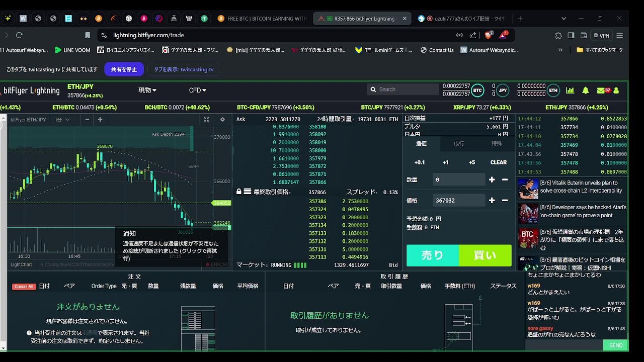Click the 共有を停止 stop sharing button
The image size is (644, 362).
pyautogui.click(x=124, y=69)
